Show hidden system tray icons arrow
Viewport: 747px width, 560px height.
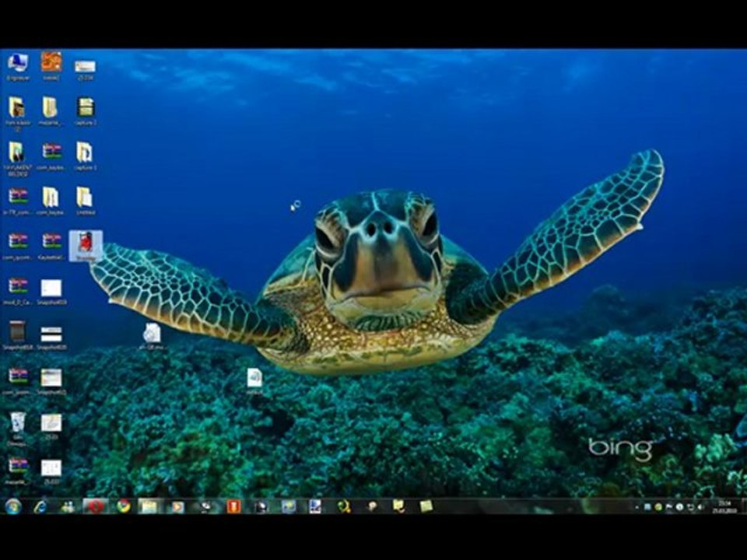click(x=637, y=508)
